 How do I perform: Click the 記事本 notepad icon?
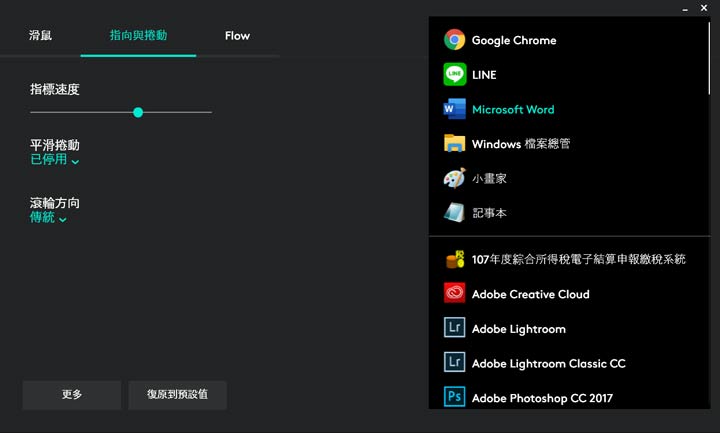coord(454,213)
